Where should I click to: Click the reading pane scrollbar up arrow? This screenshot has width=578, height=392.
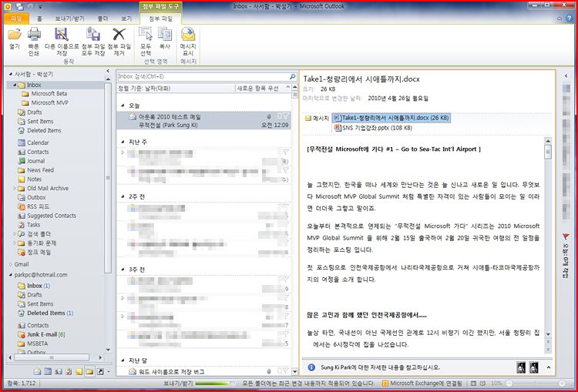tap(548, 141)
